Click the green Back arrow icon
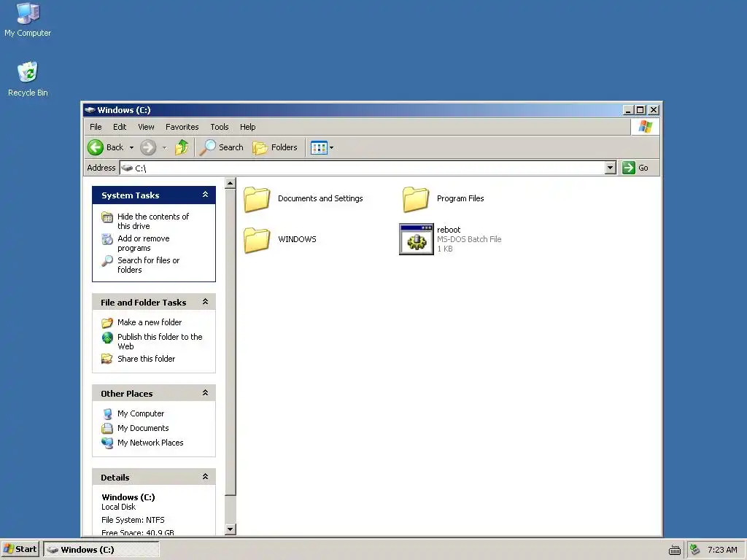The width and height of the screenshot is (747, 560). 96,147
